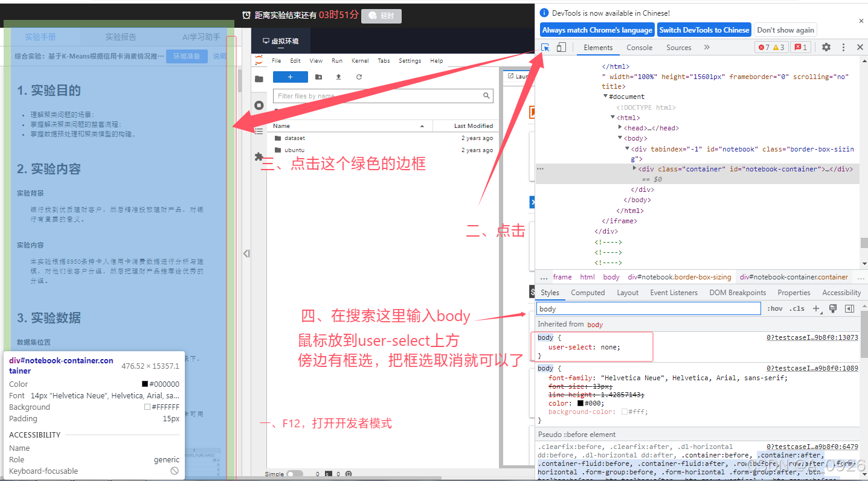Open the Properties pane tab
868x481 pixels.
pos(794,293)
